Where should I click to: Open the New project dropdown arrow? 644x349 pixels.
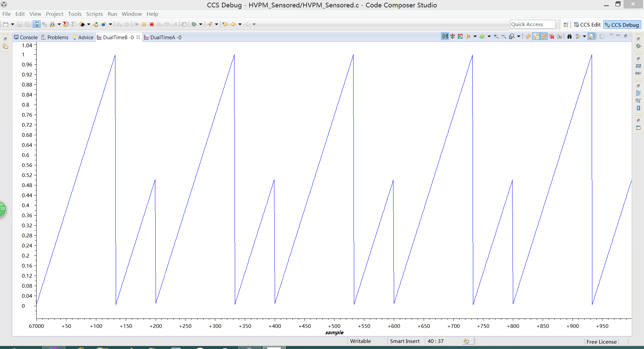pyautogui.click(x=12, y=24)
